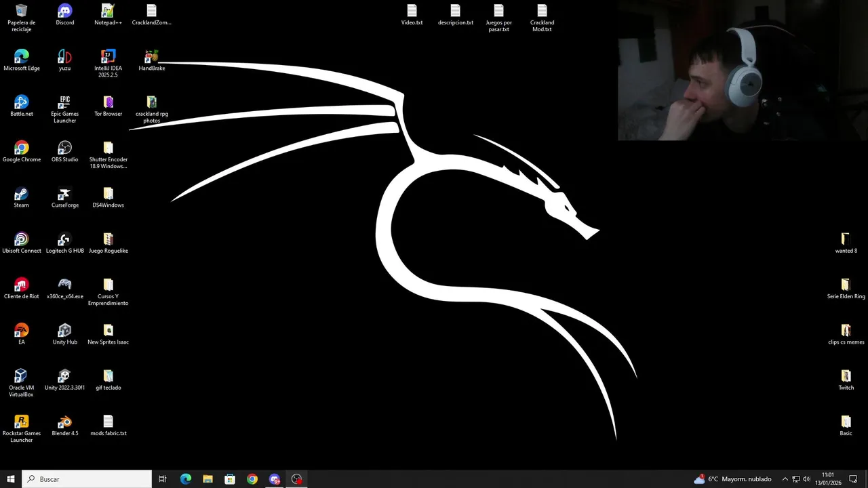Select the Twitch folder
Viewport: 868px width, 488px height.
point(846,380)
